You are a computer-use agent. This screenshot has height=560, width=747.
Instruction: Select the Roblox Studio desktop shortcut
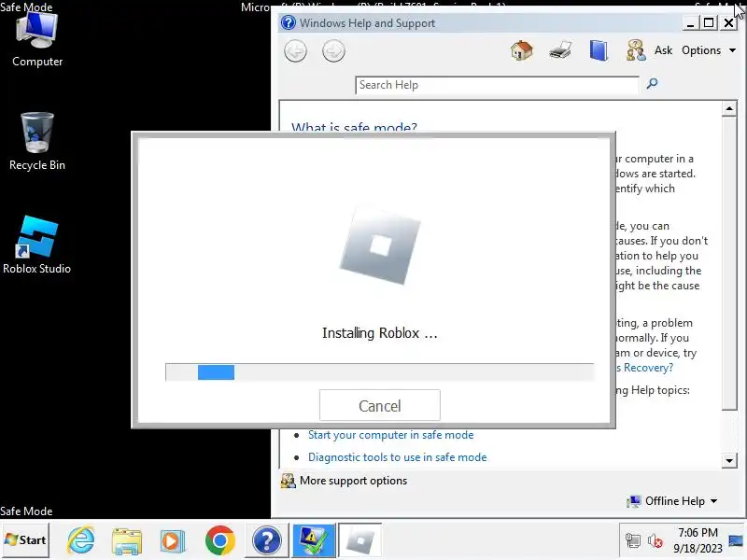[x=36, y=245]
